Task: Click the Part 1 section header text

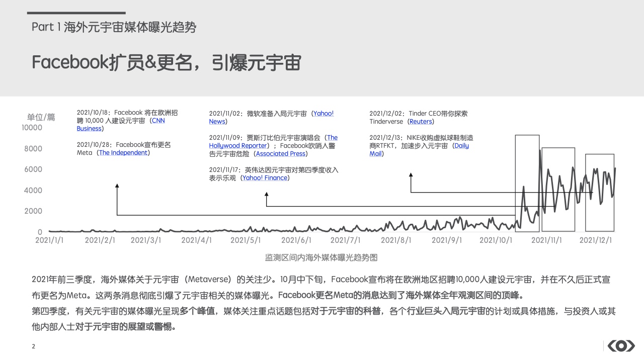Action: [114, 27]
